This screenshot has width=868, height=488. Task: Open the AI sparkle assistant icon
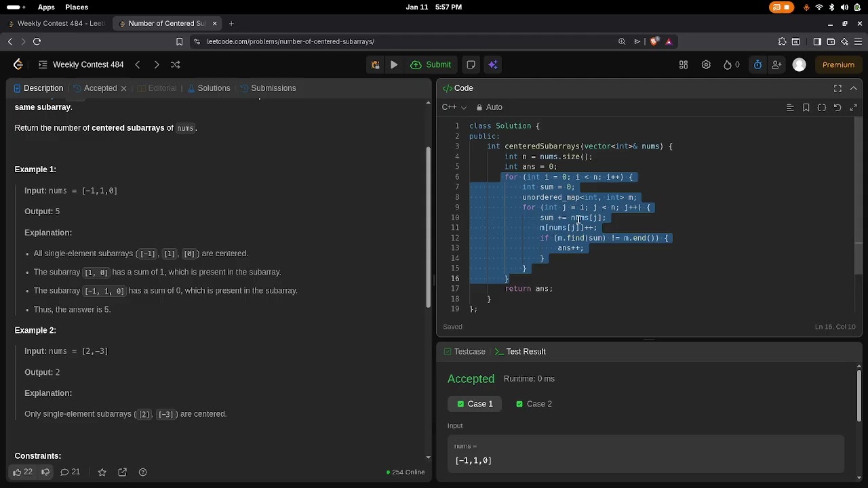(x=493, y=65)
